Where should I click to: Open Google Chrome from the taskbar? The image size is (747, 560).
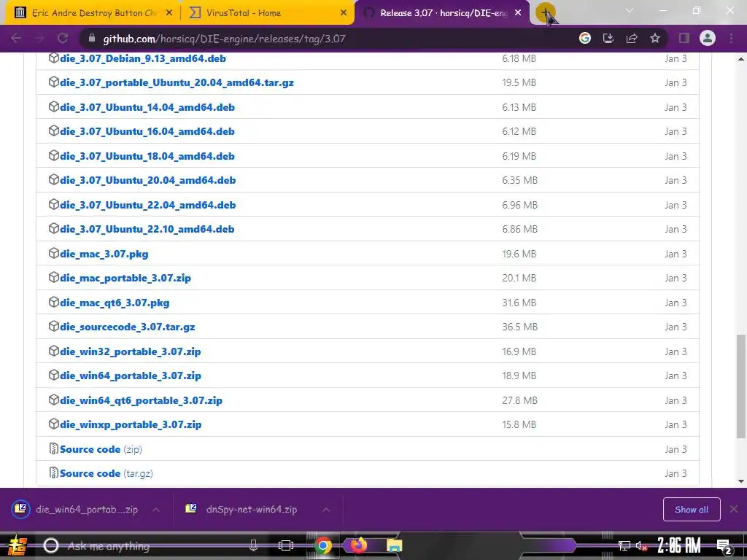click(x=323, y=545)
